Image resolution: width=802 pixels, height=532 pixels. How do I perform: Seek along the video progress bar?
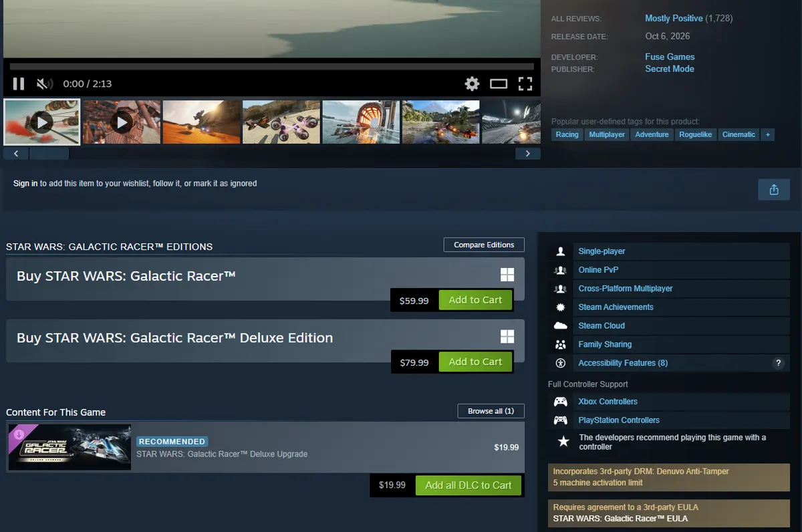pyautogui.click(x=272, y=67)
